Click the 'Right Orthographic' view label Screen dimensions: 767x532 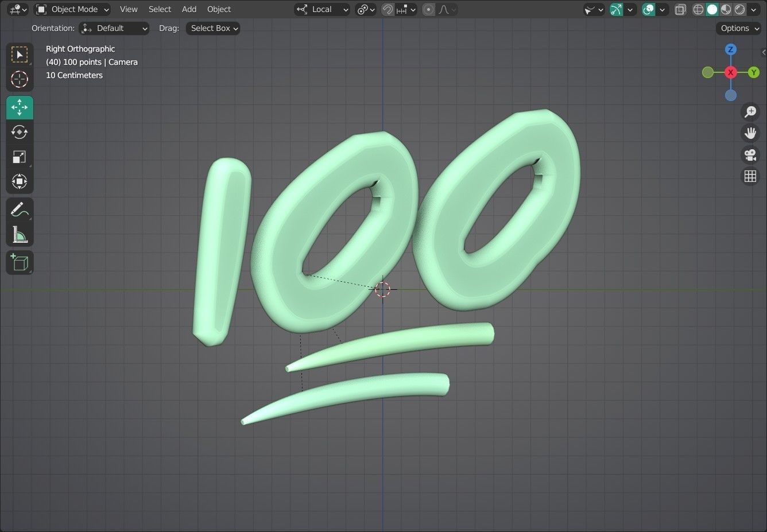80,49
